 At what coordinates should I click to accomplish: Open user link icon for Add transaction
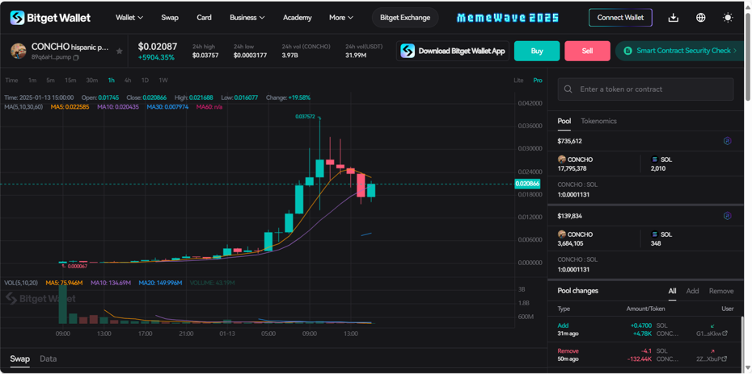[725, 334]
